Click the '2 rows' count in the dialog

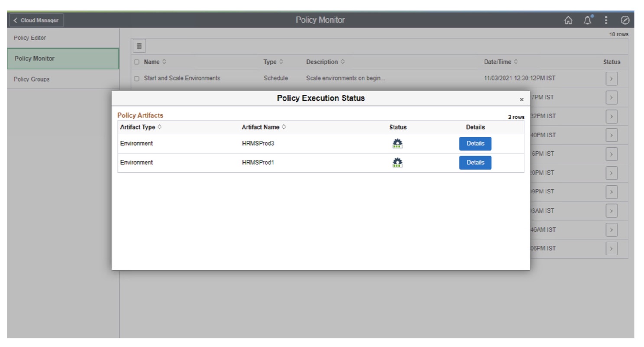516,117
